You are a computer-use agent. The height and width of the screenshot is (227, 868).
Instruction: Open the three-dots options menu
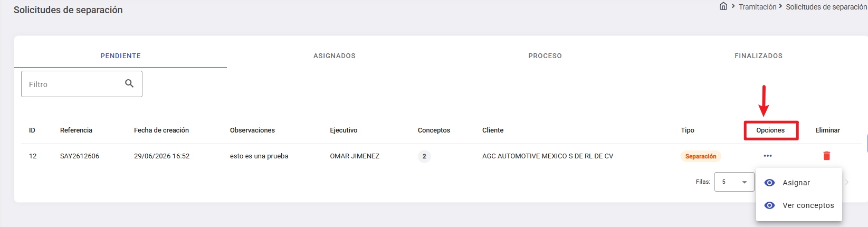pos(768,156)
